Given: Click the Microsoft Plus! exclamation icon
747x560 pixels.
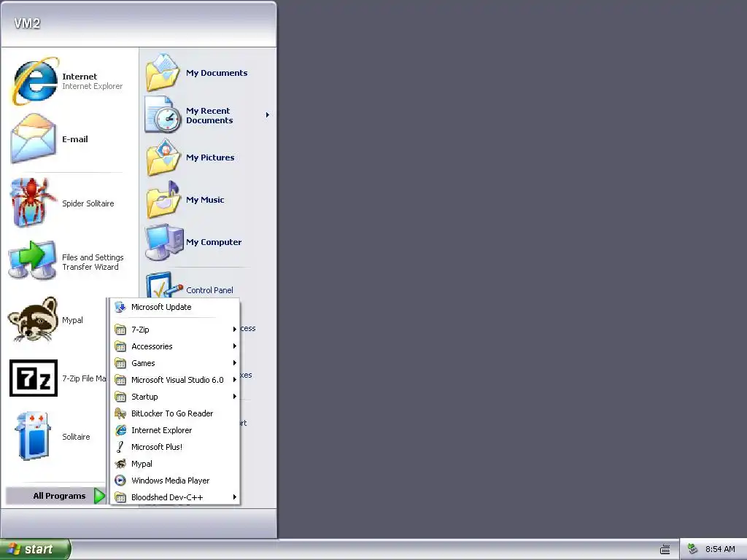Looking at the screenshot, I should [120, 447].
